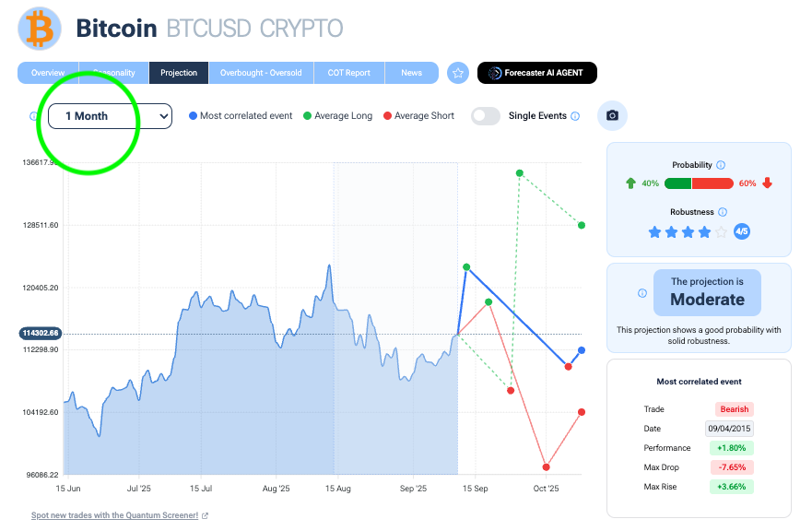Launch the Forecaster AI AGENT button
Viewport: 812px width, 531px height.
pos(537,73)
